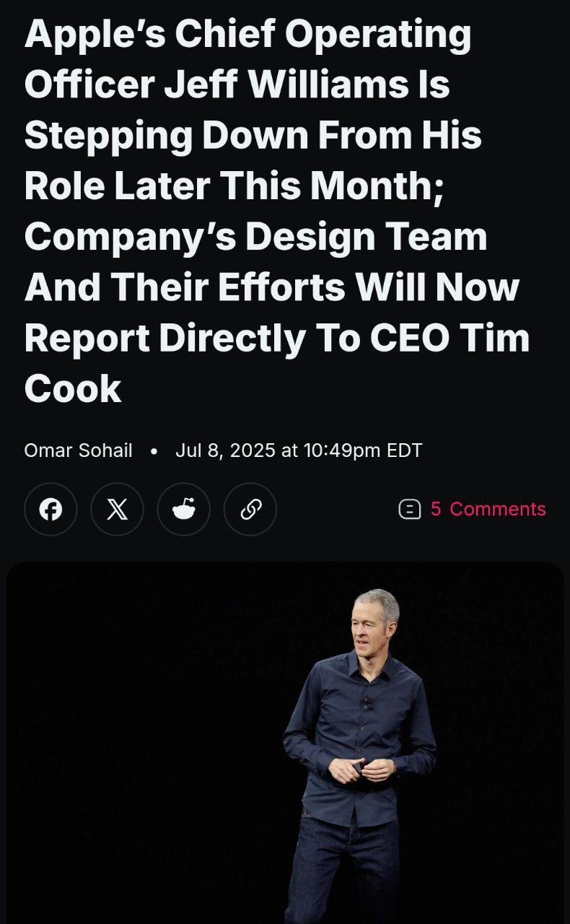The height and width of the screenshot is (924, 570).
Task: Share the article on X
Action: [x=117, y=509]
